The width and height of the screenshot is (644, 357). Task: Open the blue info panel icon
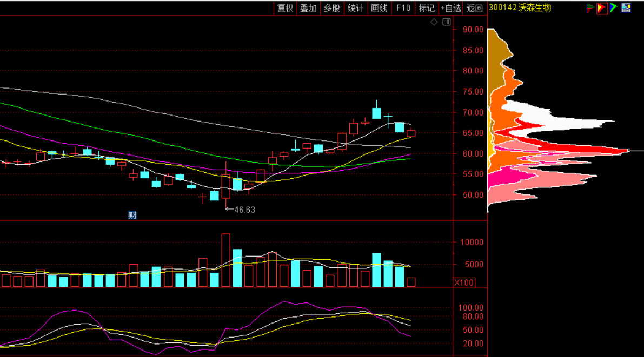click(x=626, y=8)
